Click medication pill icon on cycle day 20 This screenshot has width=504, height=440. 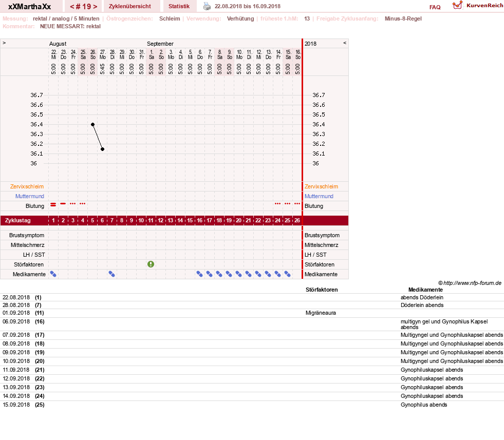238,274
